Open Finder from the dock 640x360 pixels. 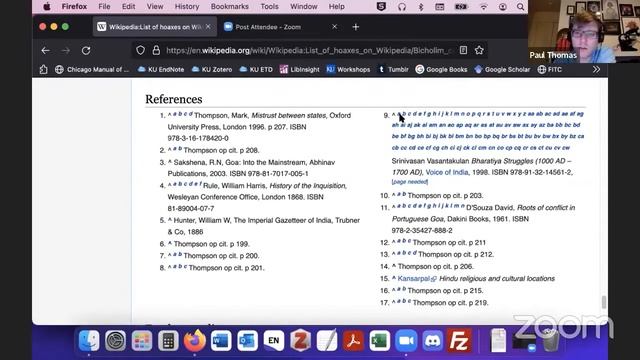tap(89, 340)
